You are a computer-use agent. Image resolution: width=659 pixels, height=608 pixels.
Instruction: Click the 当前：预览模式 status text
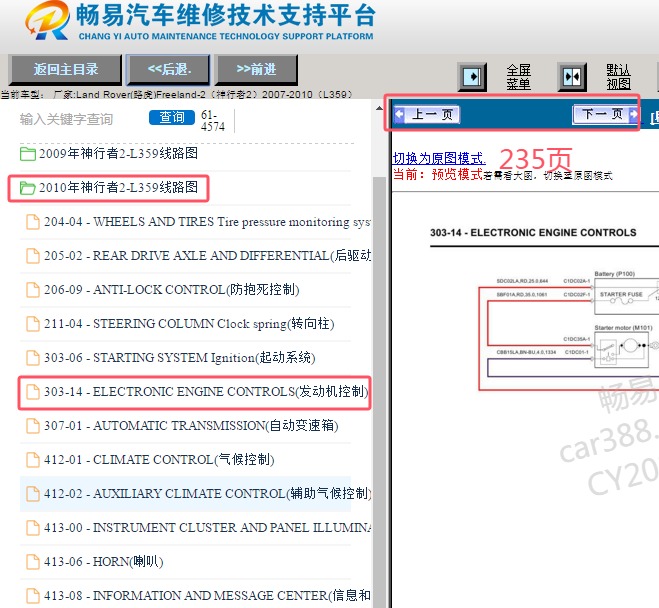click(x=437, y=174)
